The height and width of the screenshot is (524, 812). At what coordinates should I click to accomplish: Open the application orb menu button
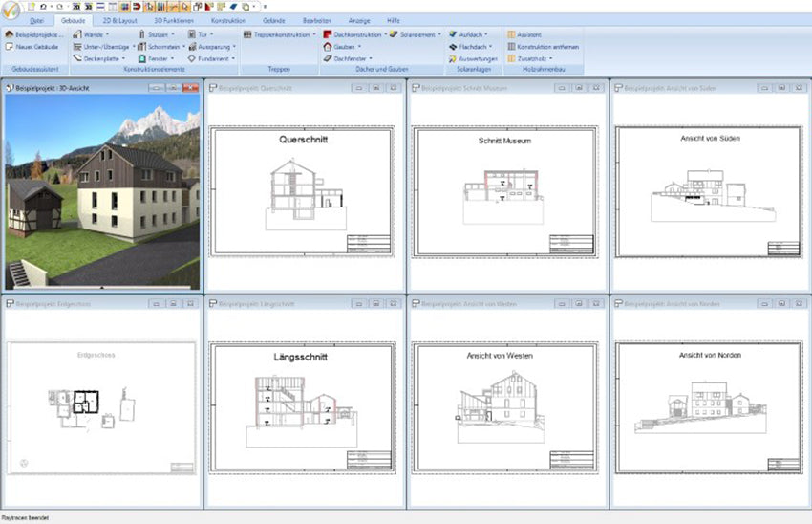click(x=12, y=11)
